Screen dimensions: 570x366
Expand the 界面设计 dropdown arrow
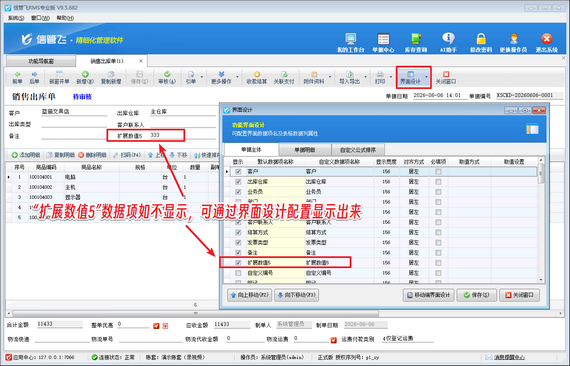(426, 77)
